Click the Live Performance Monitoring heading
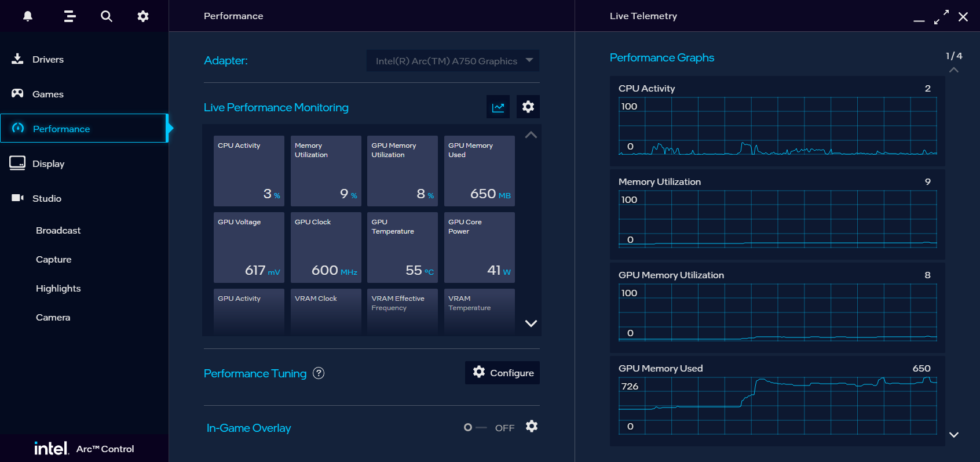This screenshot has height=462, width=980. [x=276, y=107]
